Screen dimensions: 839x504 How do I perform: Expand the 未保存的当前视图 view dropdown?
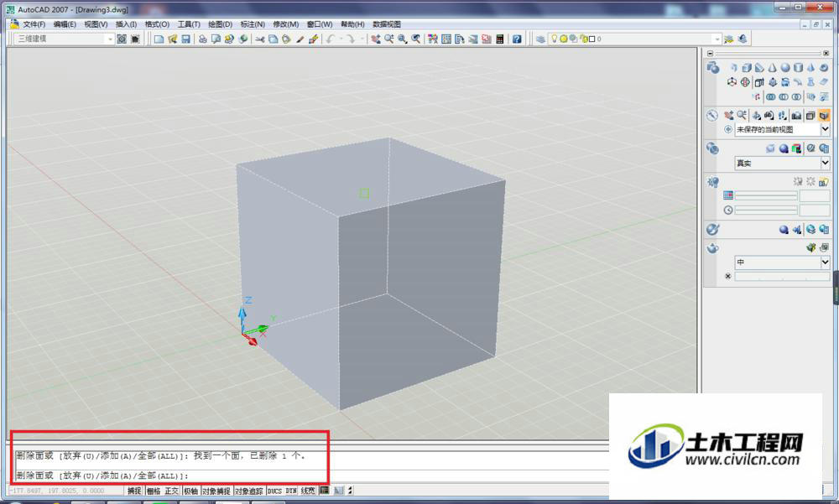coord(825,129)
